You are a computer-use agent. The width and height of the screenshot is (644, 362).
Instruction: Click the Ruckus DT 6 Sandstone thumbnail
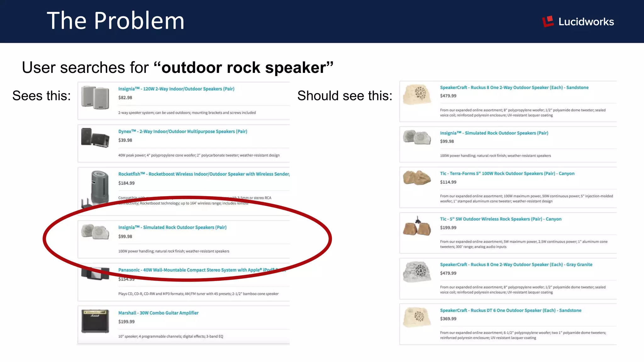(417, 317)
